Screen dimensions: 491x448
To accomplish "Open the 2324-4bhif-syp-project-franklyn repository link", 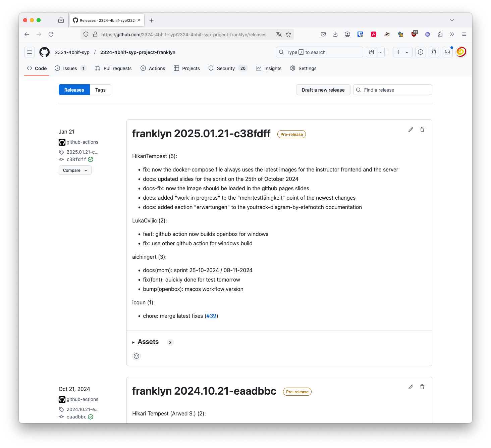I will [138, 52].
